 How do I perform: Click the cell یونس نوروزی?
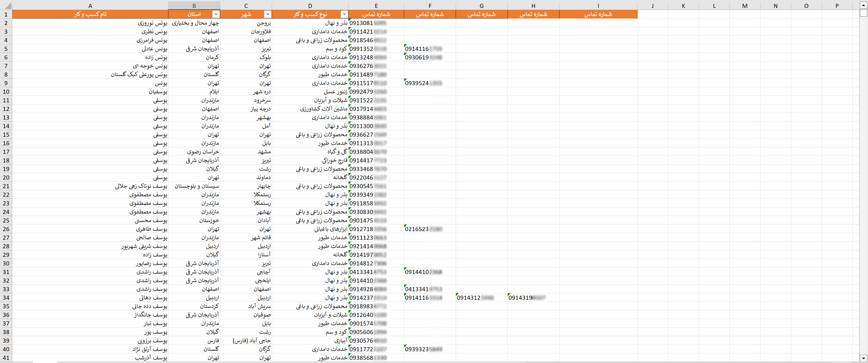(x=90, y=23)
